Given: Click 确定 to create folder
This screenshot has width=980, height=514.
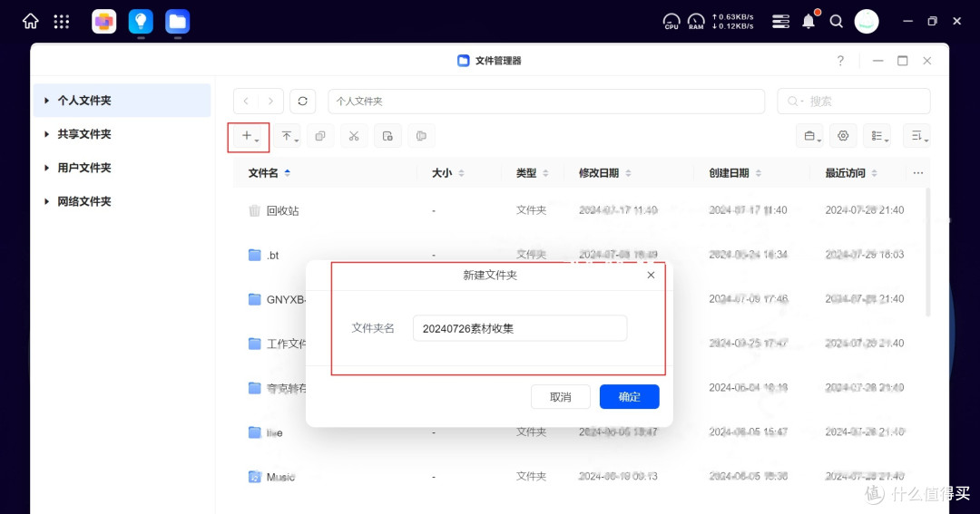Looking at the screenshot, I should [x=630, y=396].
